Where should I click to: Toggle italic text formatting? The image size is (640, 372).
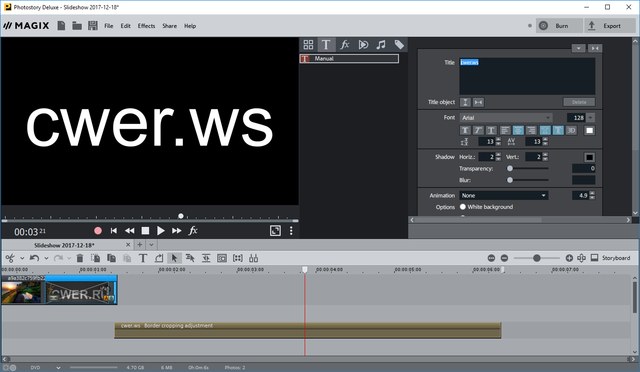[478, 130]
